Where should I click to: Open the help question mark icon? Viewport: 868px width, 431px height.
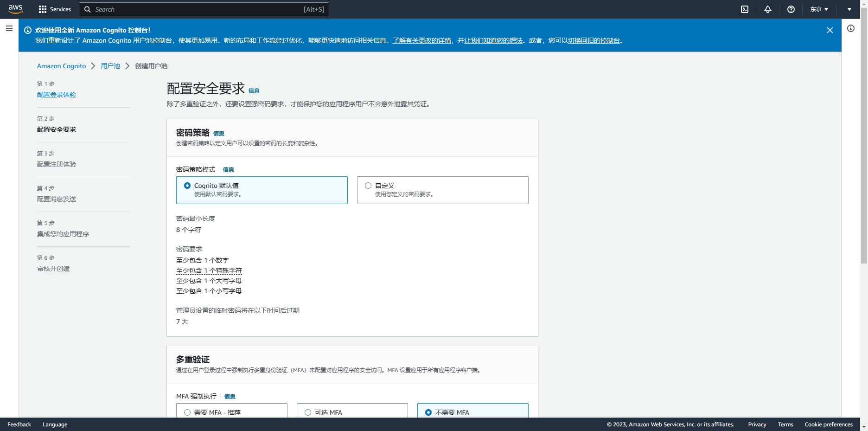tap(791, 9)
